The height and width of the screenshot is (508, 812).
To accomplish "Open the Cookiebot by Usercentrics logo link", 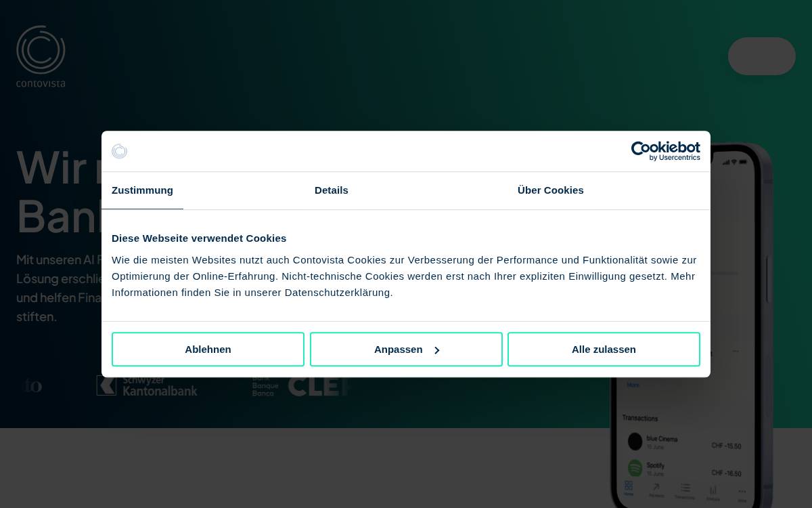I will (665, 151).
